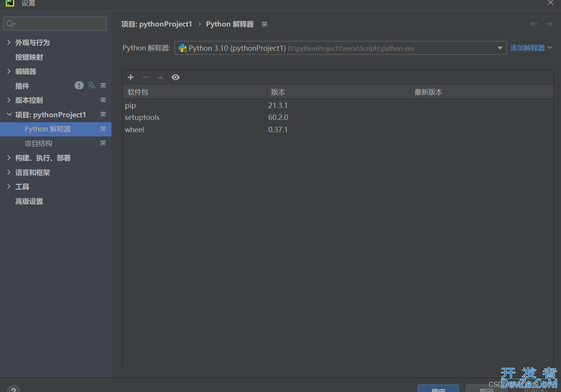Click the back navigation arrow

pyautogui.click(x=534, y=24)
